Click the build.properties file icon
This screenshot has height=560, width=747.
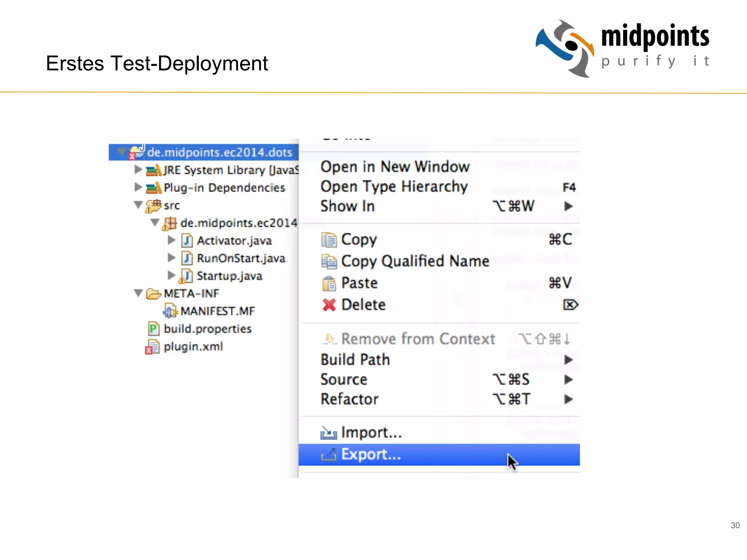click(x=153, y=329)
